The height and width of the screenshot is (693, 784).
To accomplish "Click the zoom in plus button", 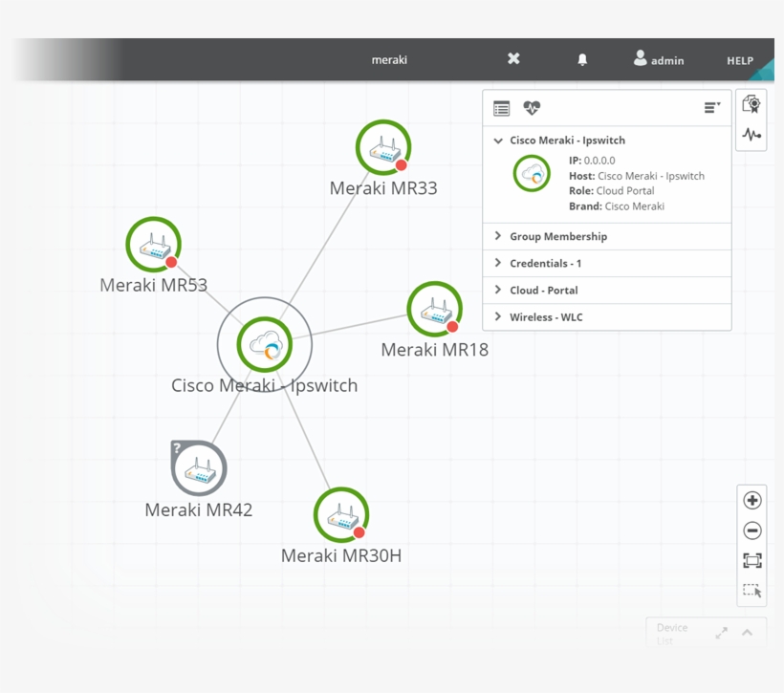I will click(x=752, y=500).
